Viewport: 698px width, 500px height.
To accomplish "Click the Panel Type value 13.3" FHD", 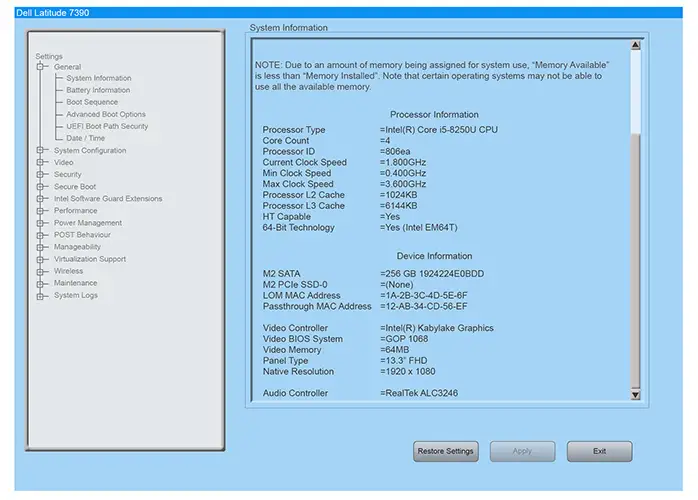I will point(404,361).
